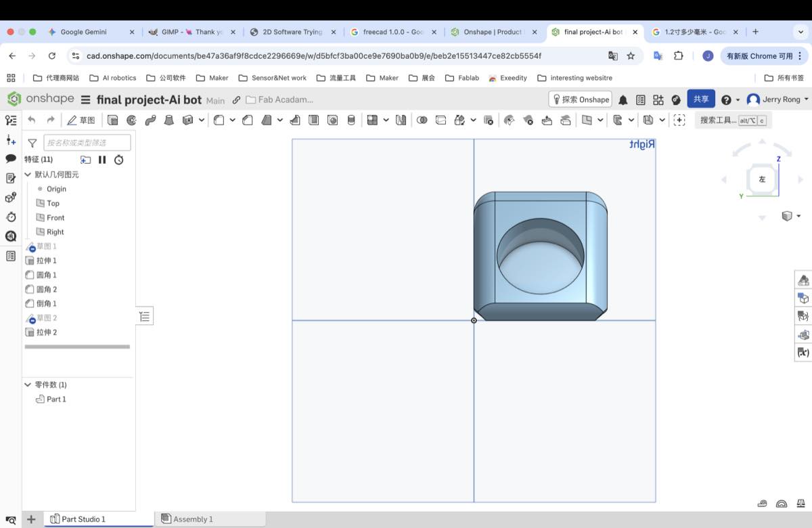Open the AI robotics bookmark folder
Image resolution: width=812 pixels, height=528 pixels.
pos(113,78)
